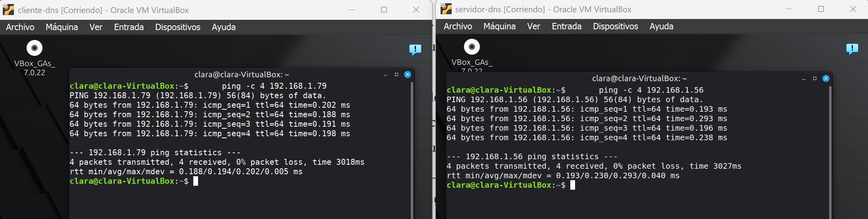Maximize the servidor-dns VirtualBox window
The width and height of the screenshot is (868, 219).
(x=821, y=9)
